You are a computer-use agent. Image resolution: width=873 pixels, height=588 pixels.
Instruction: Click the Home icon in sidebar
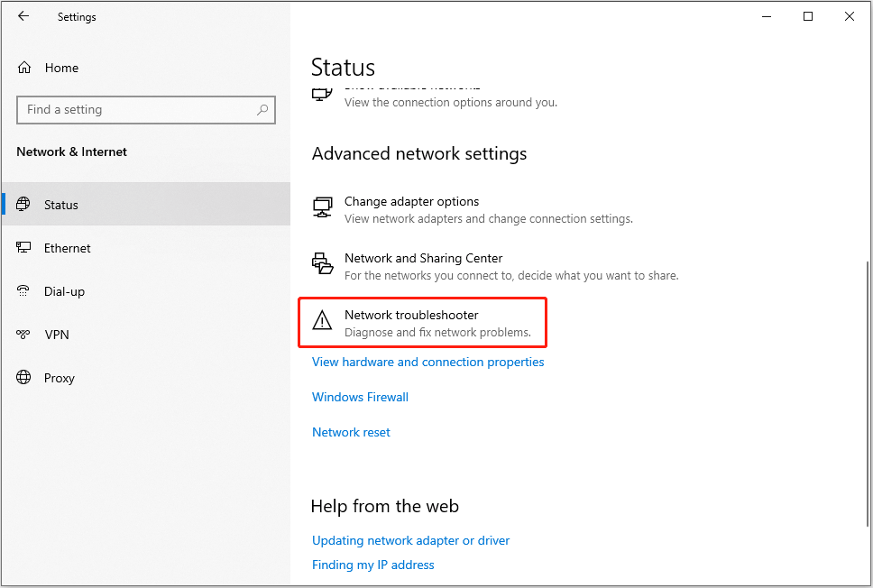coord(24,68)
